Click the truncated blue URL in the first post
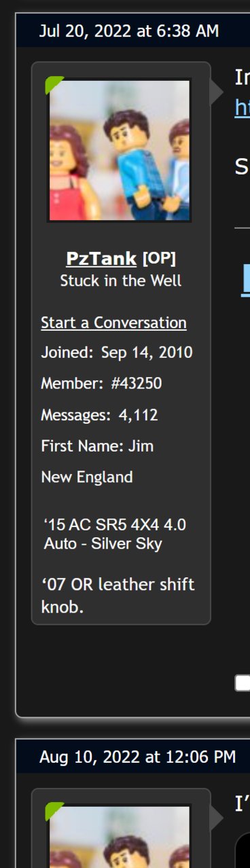This screenshot has height=868, width=250. coord(243,107)
